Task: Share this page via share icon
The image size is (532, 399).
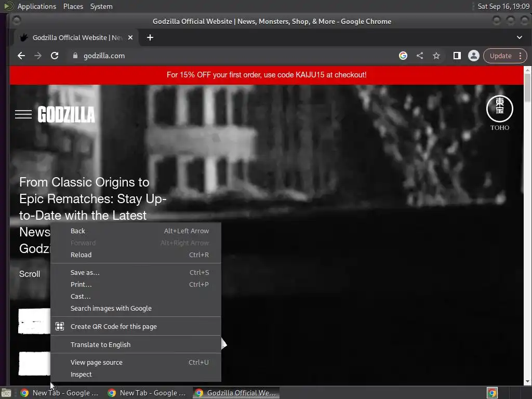Action: tap(420, 56)
